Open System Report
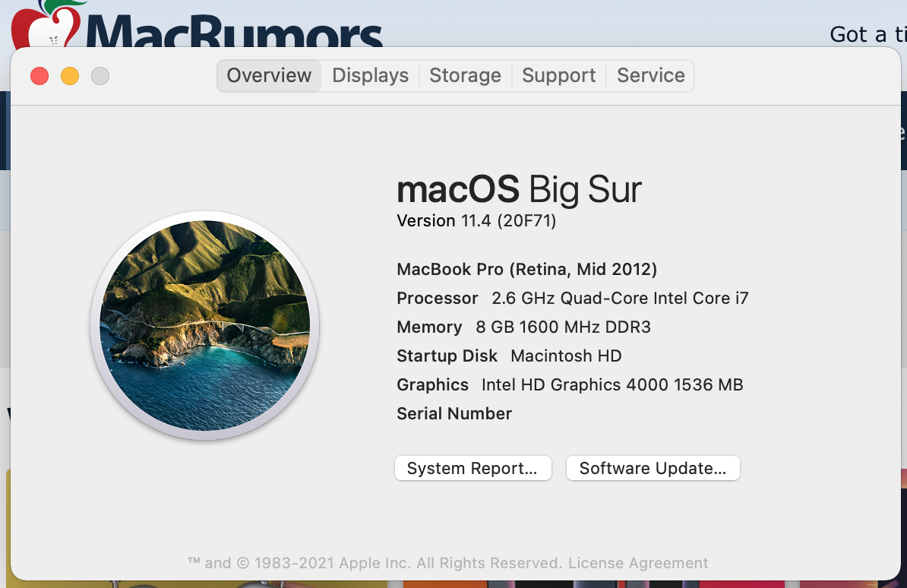 tap(472, 469)
